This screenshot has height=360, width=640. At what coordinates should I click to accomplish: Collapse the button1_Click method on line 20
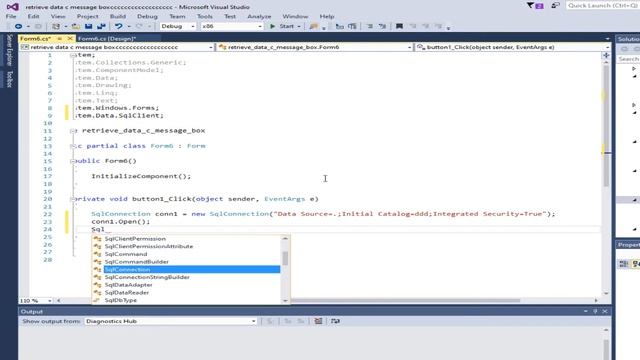(73, 199)
